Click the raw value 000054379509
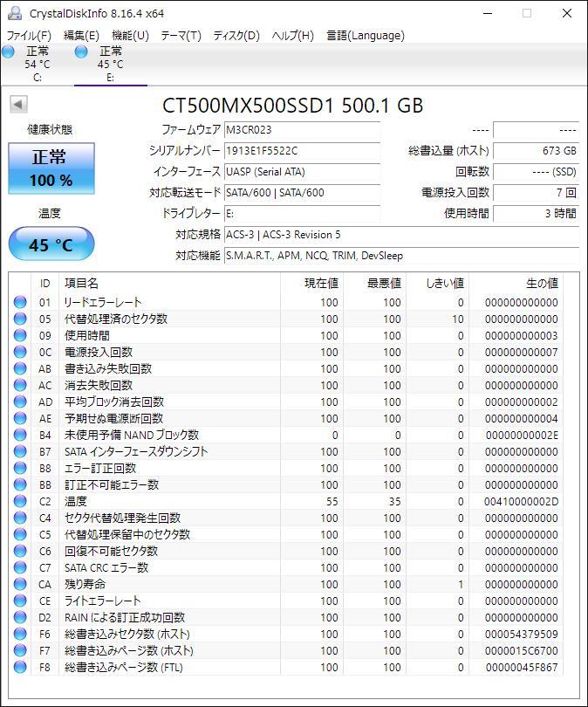The image size is (588, 707). click(522, 634)
